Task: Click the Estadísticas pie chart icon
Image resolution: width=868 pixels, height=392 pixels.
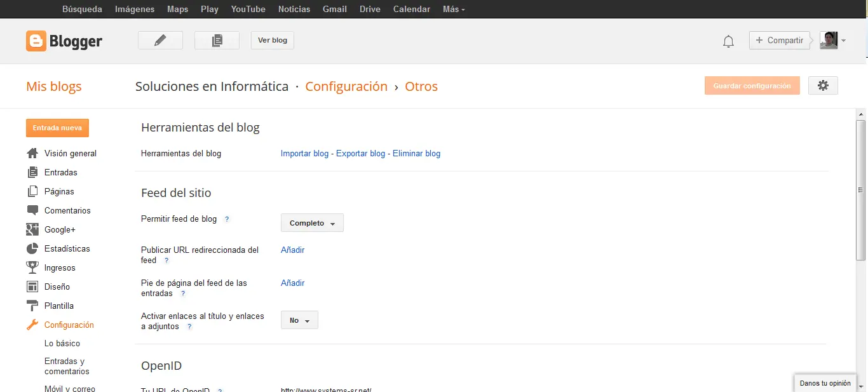Action: click(32, 248)
